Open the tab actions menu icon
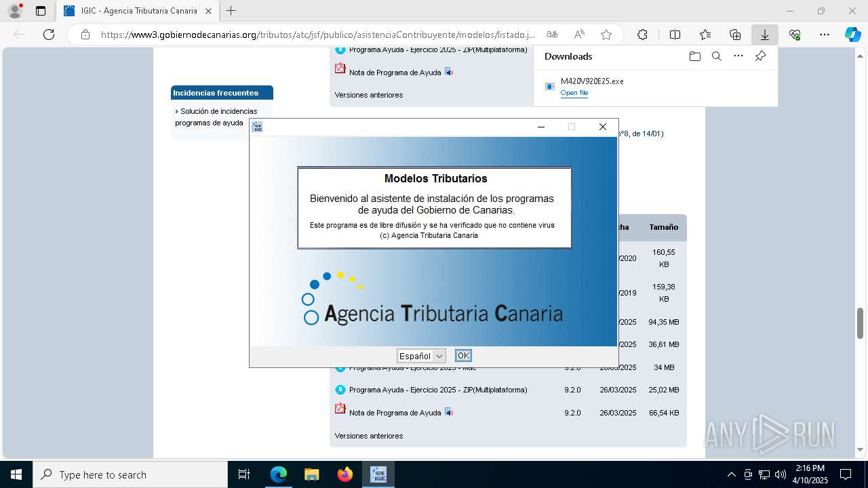Viewport: 868px width, 488px height. coord(41,11)
